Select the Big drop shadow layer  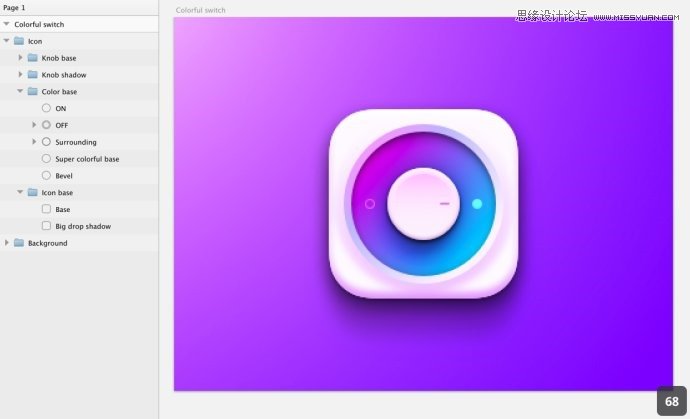(83, 226)
